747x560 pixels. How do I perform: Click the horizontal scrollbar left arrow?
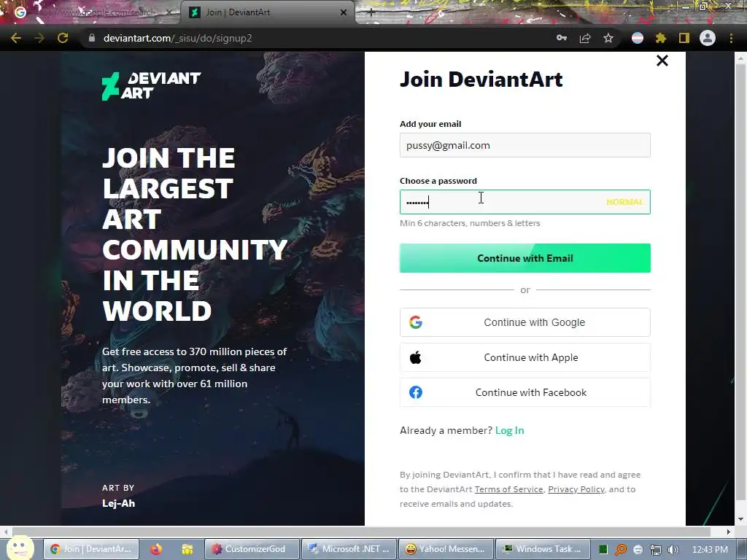coord(6,532)
